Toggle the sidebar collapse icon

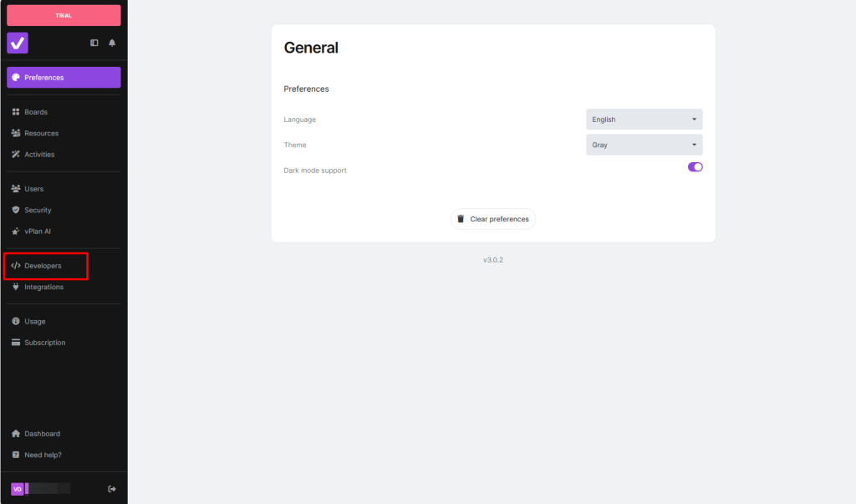tap(94, 43)
